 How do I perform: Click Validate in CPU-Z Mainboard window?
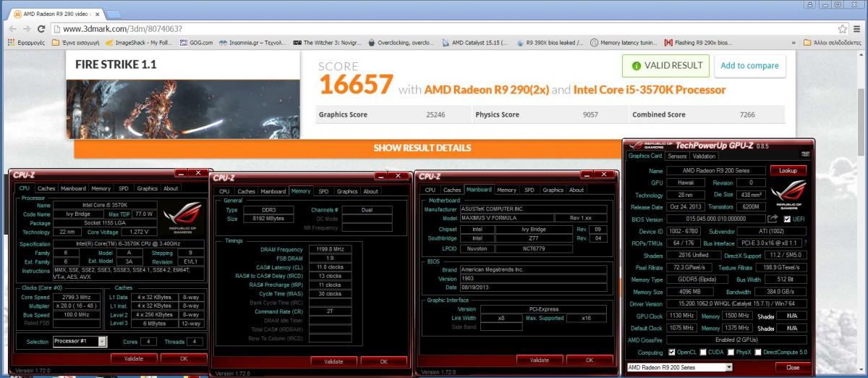click(540, 360)
